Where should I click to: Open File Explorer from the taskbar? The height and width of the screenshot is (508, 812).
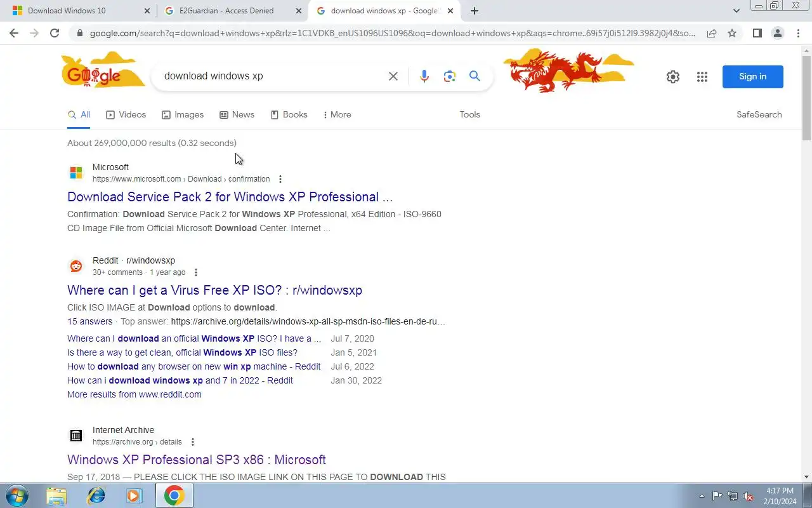click(56, 496)
